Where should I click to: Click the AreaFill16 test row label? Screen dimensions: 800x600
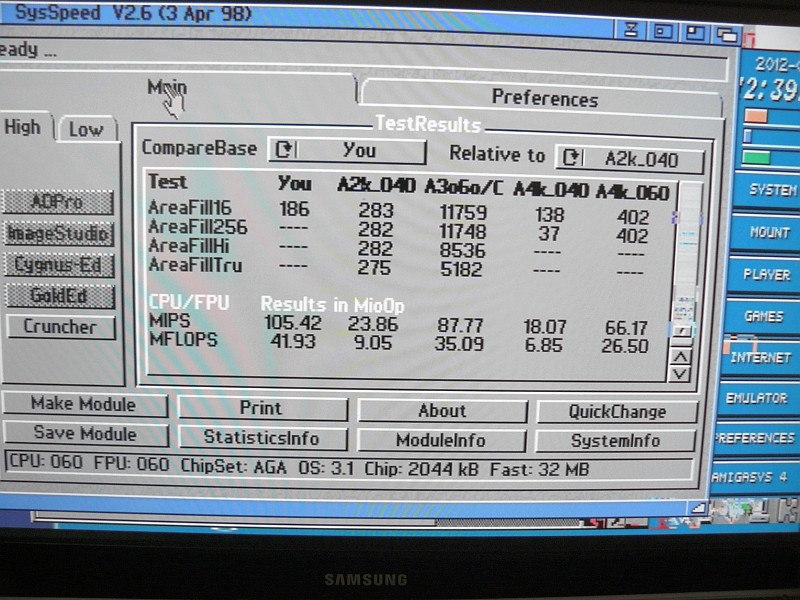click(190, 208)
